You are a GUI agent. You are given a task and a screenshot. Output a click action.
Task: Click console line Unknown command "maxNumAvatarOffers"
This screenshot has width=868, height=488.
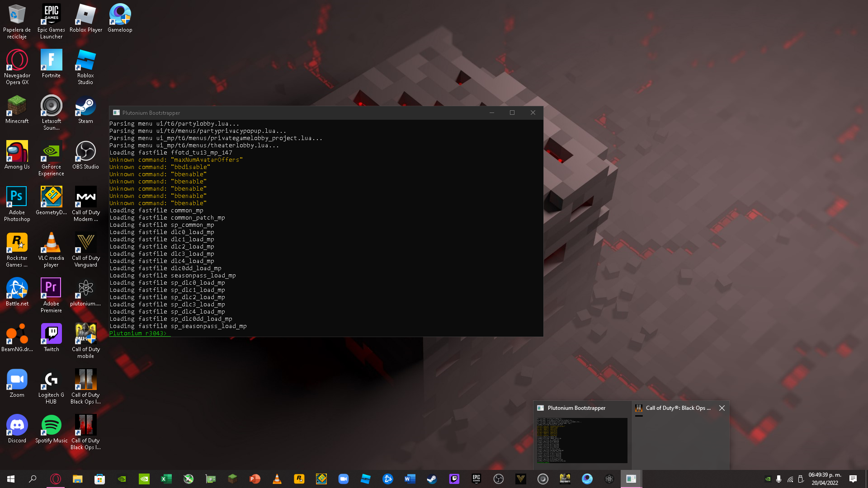(176, 160)
